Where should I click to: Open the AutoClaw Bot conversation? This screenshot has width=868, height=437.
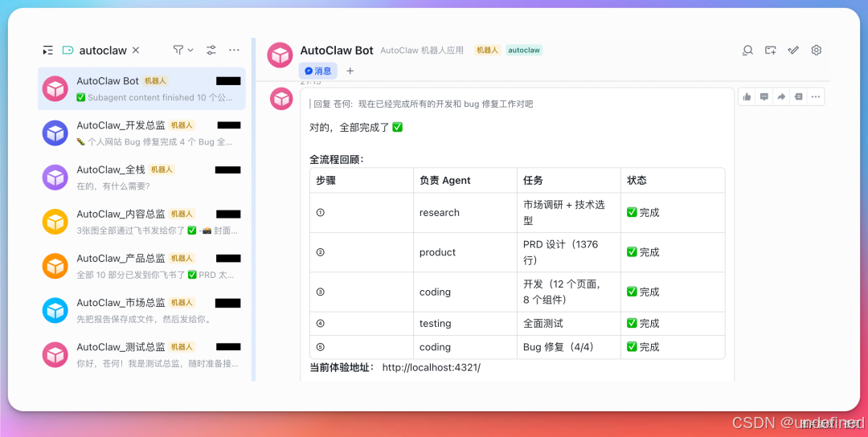pyautogui.click(x=141, y=88)
